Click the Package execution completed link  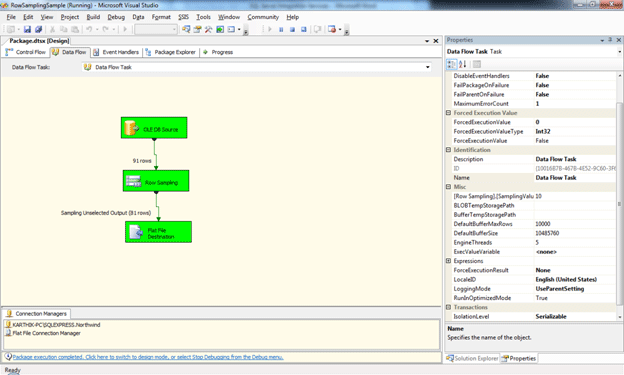148,357
